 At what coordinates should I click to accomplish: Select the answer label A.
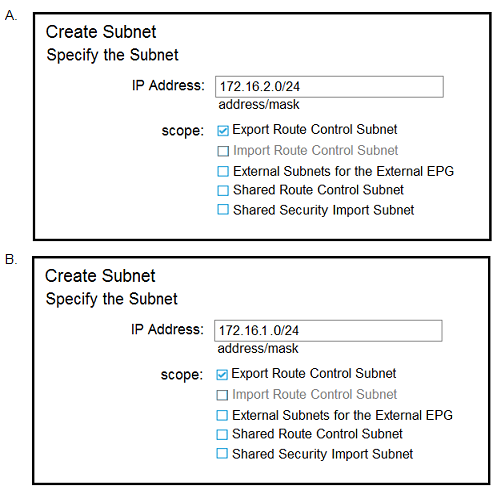click(11, 16)
